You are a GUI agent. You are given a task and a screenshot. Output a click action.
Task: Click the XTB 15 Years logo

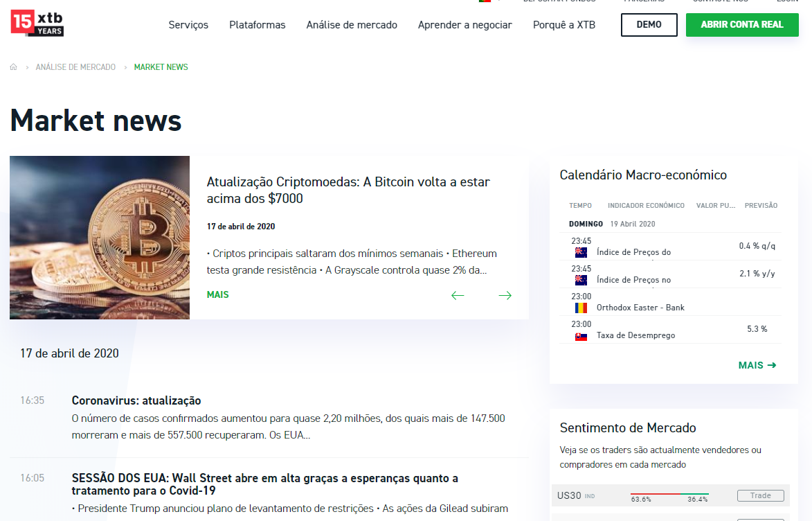click(37, 24)
